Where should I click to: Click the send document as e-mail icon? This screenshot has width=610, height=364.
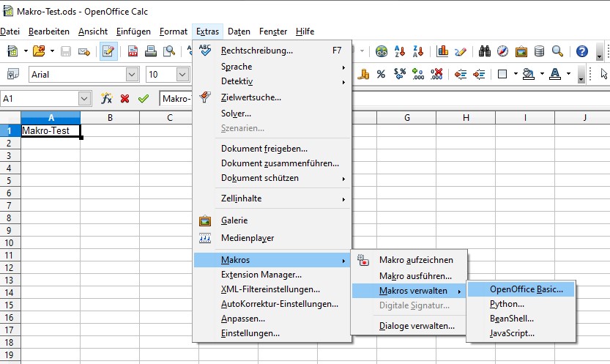tap(84, 51)
